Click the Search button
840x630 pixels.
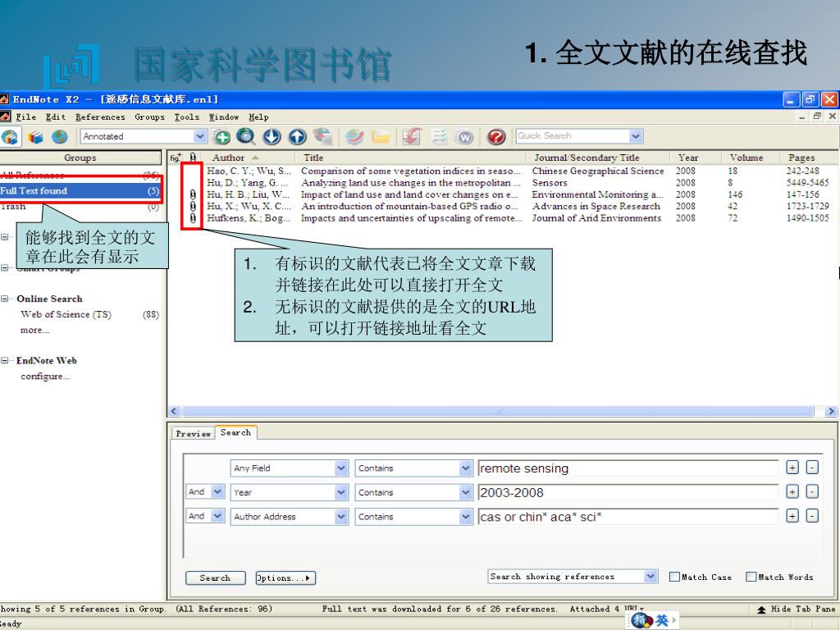coord(216,578)
